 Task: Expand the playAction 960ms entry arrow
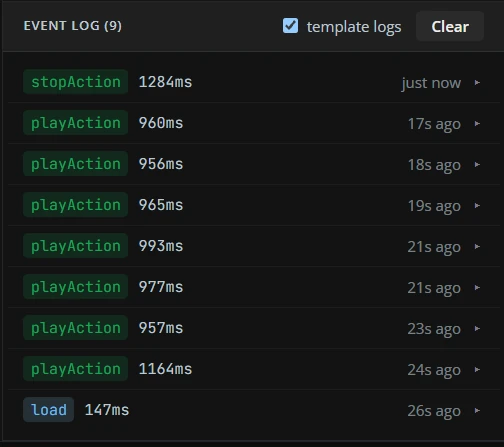(x=477, y=123)
